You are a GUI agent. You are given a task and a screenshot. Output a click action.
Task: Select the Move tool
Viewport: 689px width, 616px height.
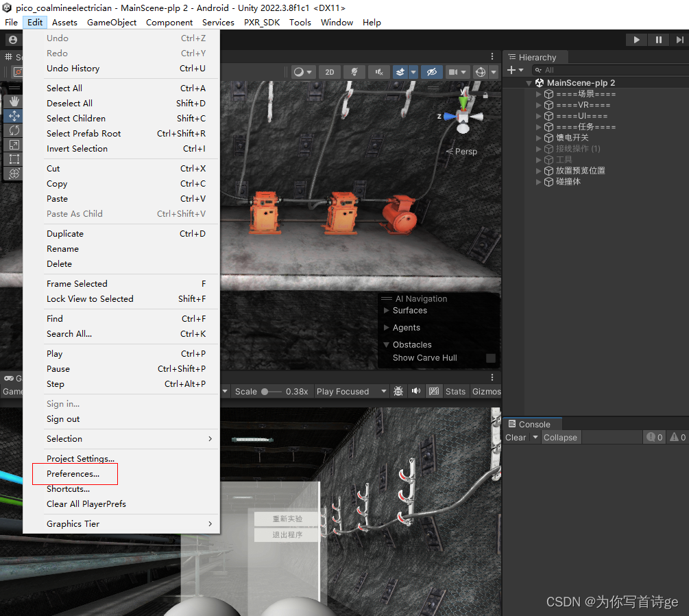click(14, 116)
